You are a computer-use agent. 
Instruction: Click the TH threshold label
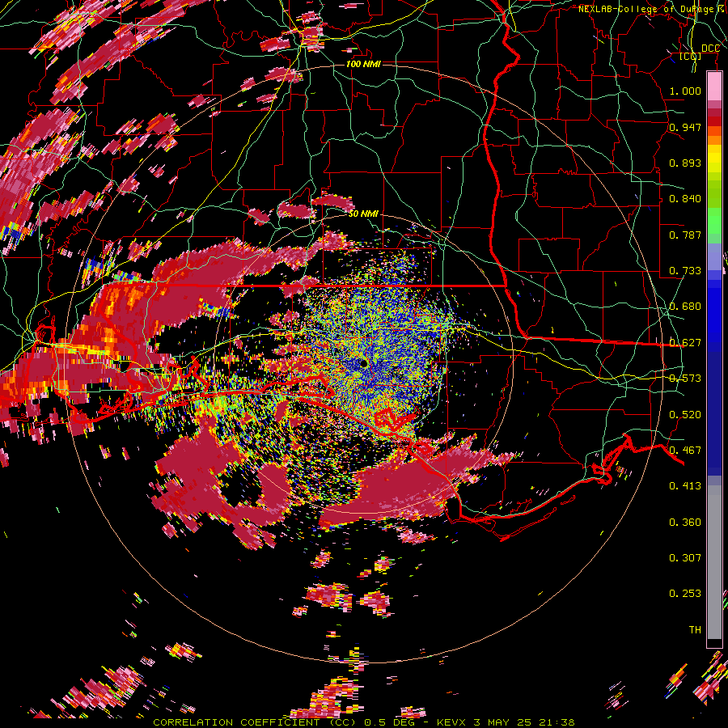[x=695, y=630]
